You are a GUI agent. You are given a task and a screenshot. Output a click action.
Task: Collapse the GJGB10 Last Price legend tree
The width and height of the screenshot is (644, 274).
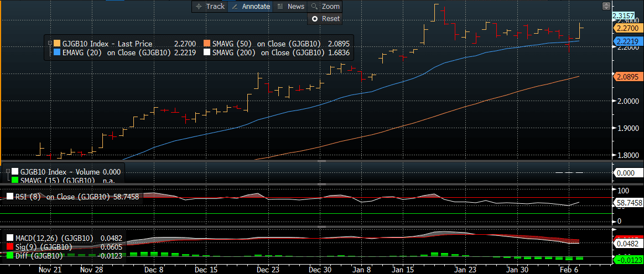coord(50,44)
